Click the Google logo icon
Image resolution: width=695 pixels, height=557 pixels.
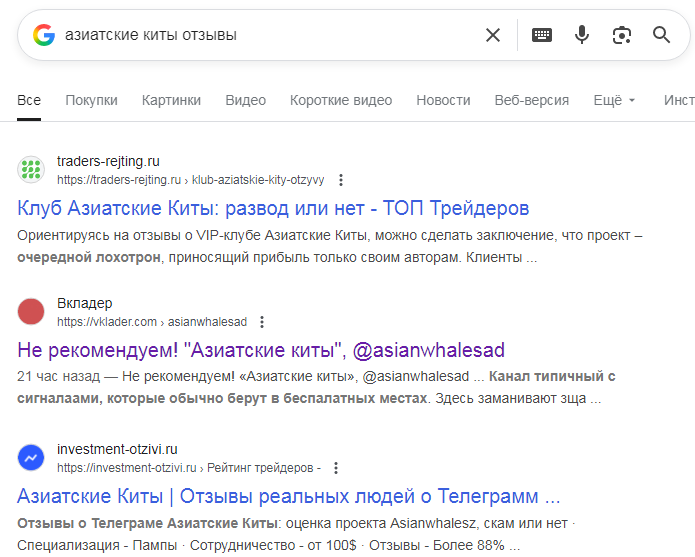click(43, 35)
